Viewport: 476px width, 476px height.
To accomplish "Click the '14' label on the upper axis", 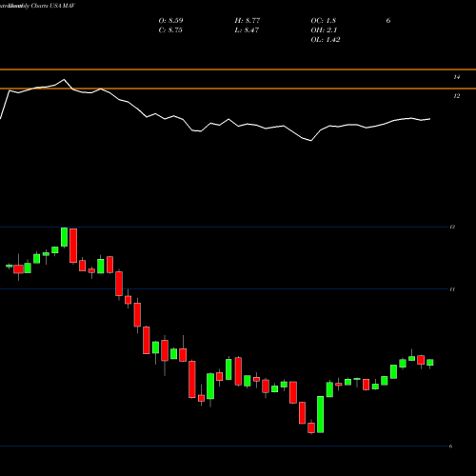I will pos(456,77).
